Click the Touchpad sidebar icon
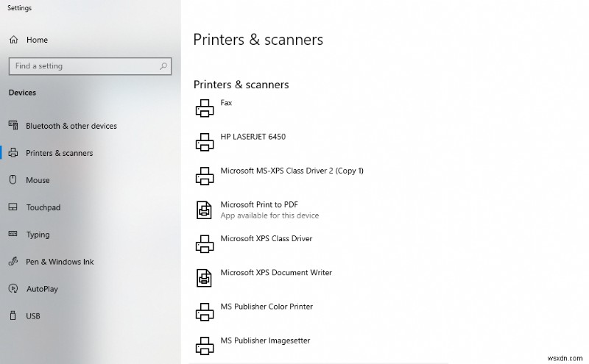The height and width of the screenshot is (364, 589). (13, 207)
